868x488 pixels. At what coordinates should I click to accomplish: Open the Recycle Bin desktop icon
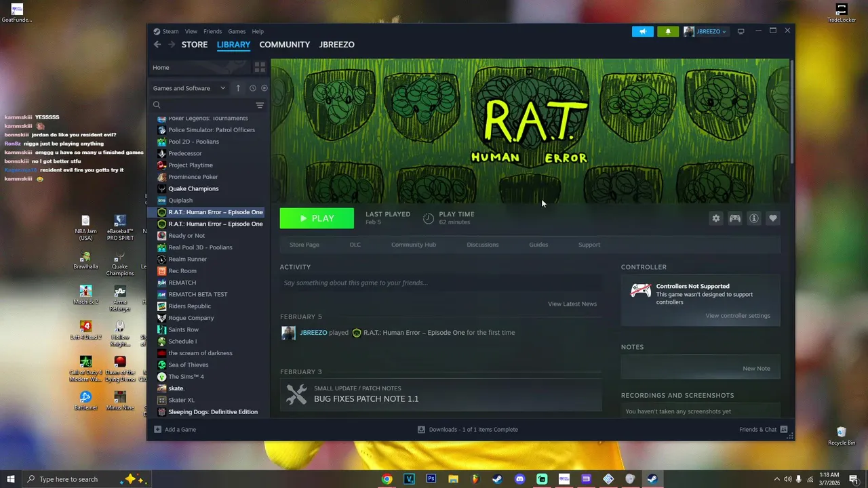click(x=842, y=436)
